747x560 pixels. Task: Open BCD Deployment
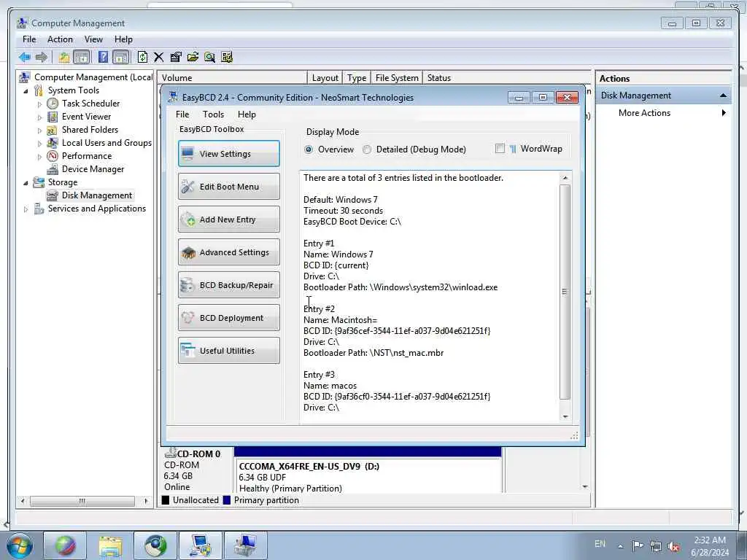pyautogui.click(x=228, y=318)
